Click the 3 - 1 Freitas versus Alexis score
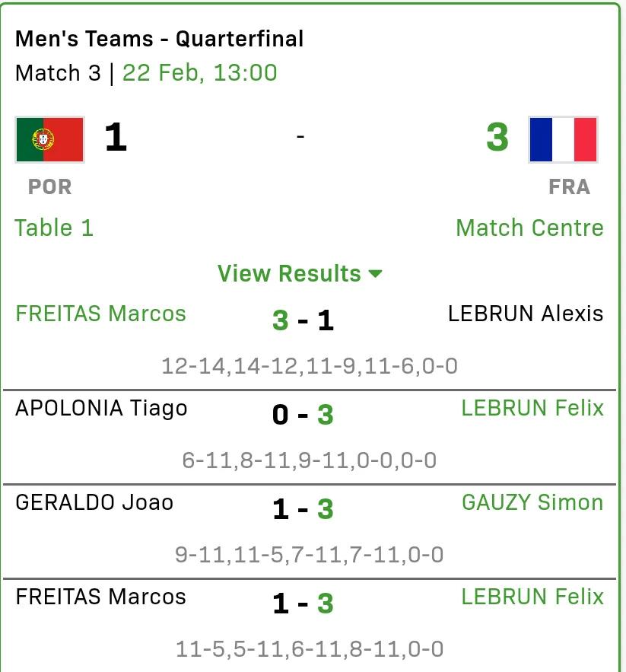Image resolution: width=626 pixels, height=672 pixels. 303,320
